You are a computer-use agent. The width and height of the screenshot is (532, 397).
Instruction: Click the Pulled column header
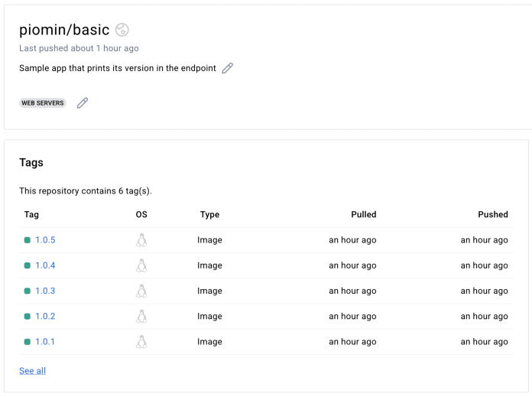(x=363, y=215)
